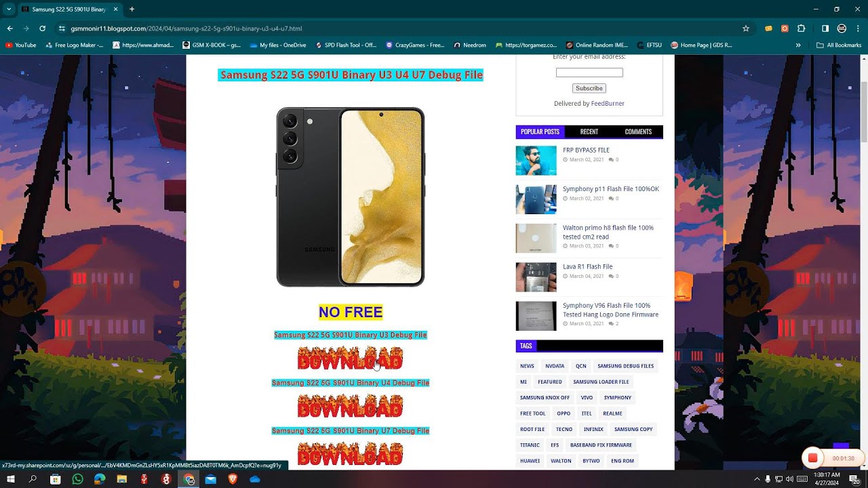The height and width of the screenshot is (488, 868).
Task: Click the email address input field
Action: [x=589, y=73]
